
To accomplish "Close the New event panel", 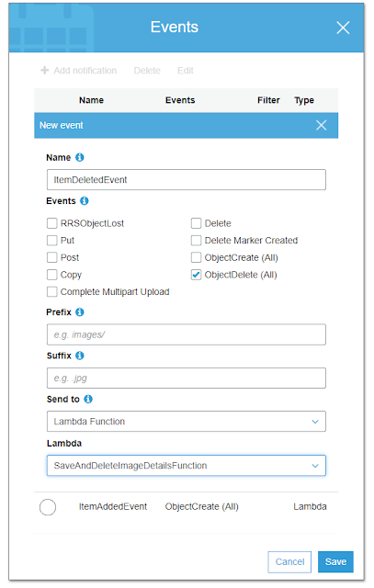I will 321,125.
